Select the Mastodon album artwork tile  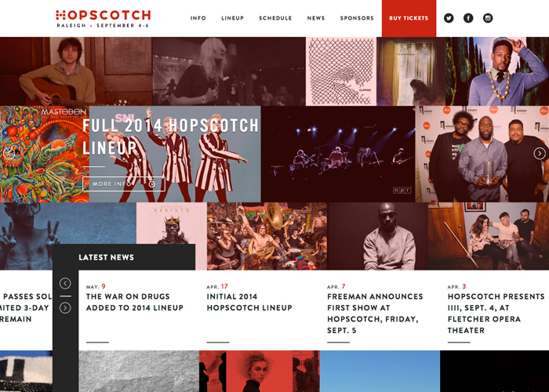[x=45, y=154]
